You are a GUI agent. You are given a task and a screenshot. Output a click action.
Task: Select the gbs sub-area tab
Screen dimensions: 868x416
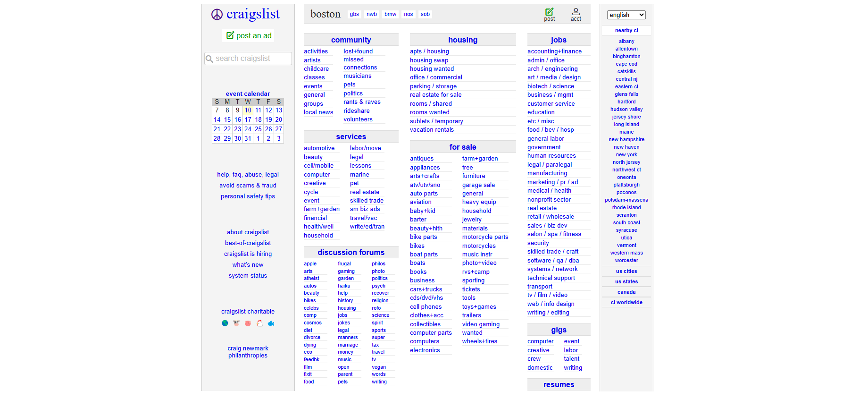coord(354,15)
